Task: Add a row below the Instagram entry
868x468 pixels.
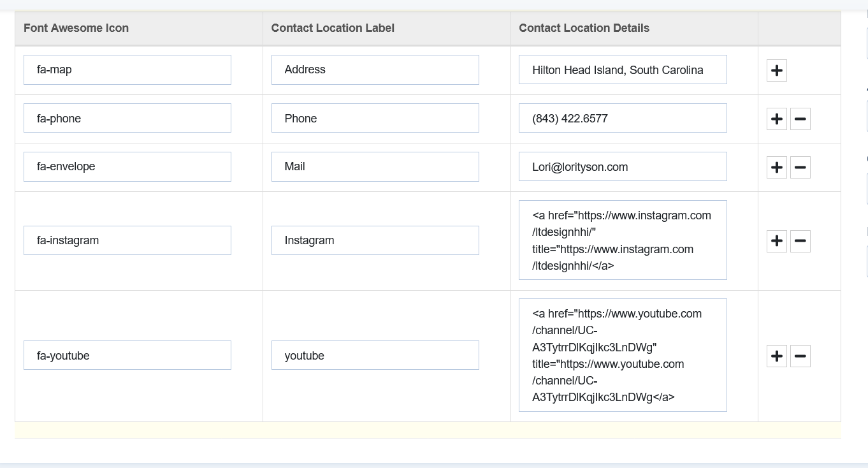Action: coord(776,241)
